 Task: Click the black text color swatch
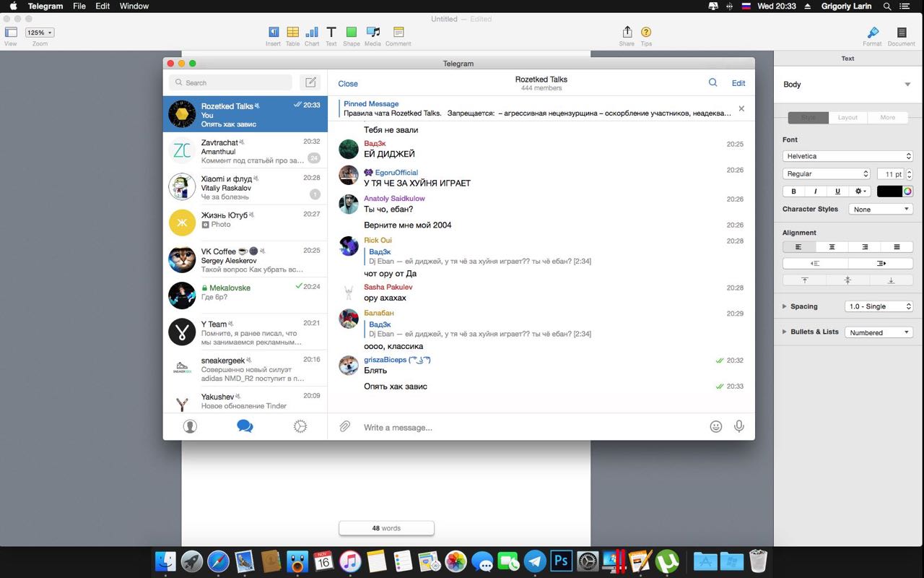[889, 191]
